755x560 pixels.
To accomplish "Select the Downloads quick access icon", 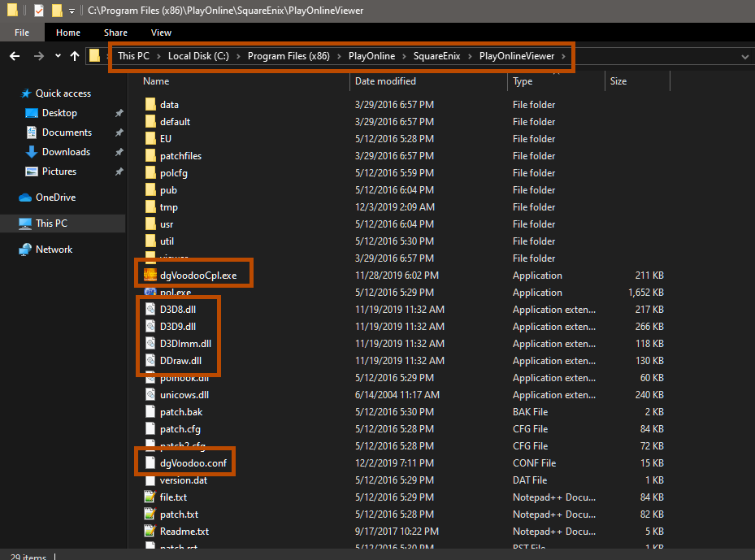I will [x=33, y=152].
